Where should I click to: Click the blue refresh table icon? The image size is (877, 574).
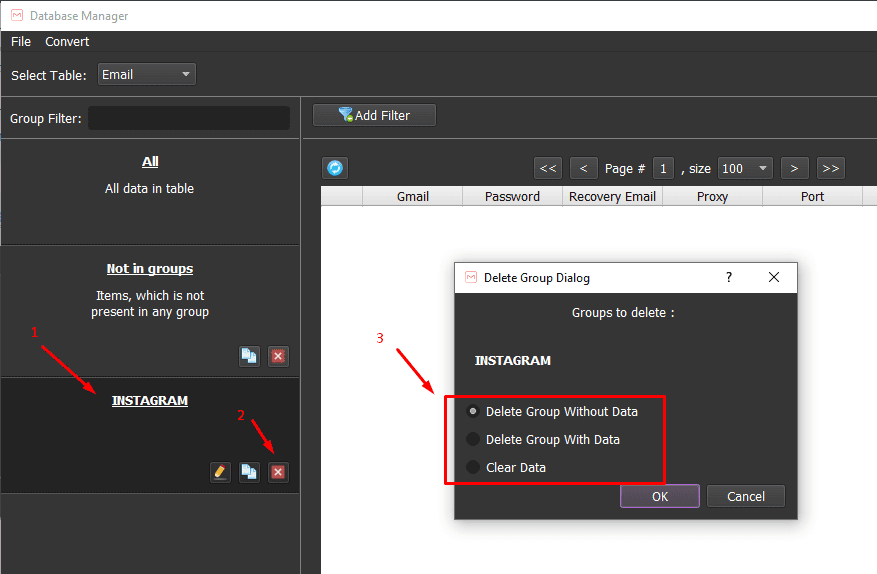coord(335,168)
